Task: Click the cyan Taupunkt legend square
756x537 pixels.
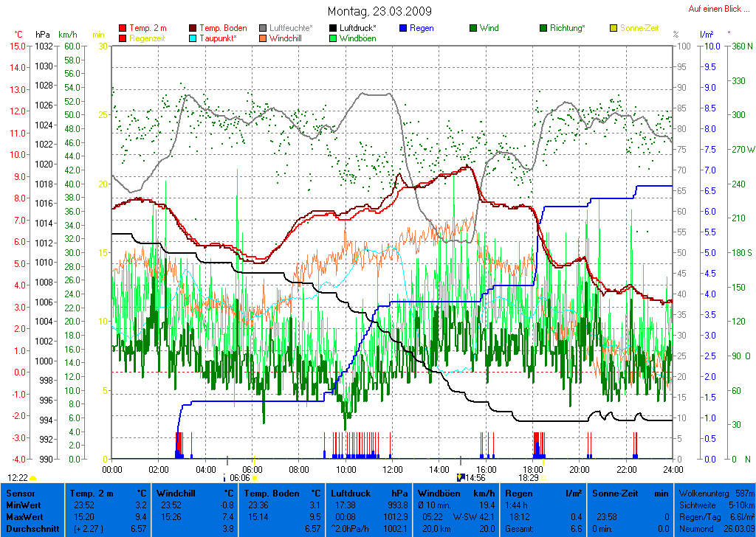Action: pos(193,38)
